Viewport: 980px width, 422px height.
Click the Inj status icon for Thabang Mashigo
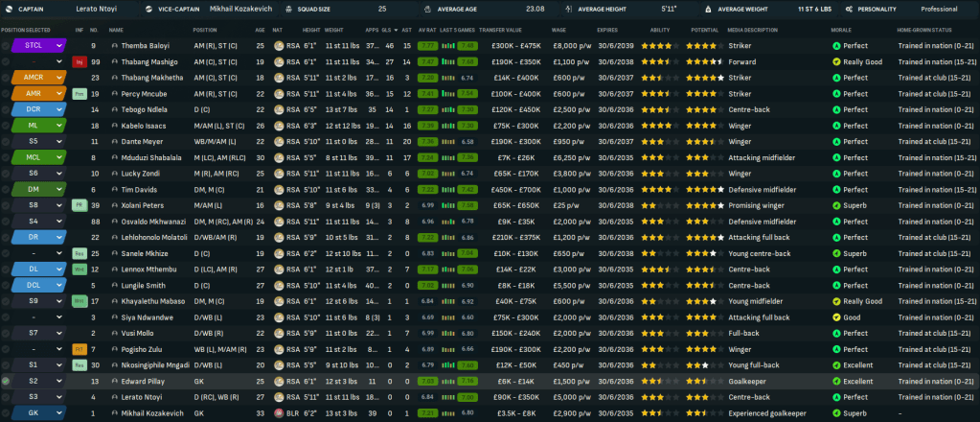coord(80,61)
